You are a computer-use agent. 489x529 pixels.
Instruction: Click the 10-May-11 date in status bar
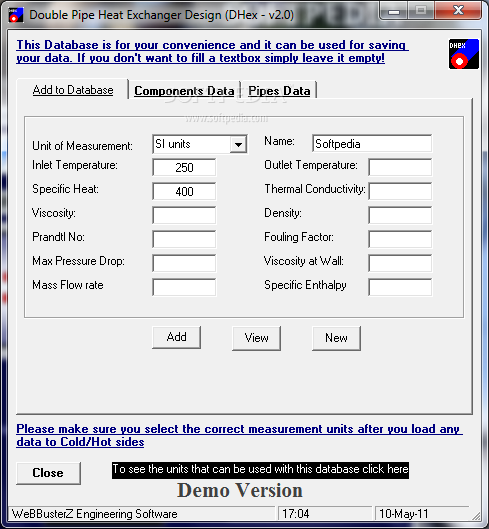pos(404,514)
